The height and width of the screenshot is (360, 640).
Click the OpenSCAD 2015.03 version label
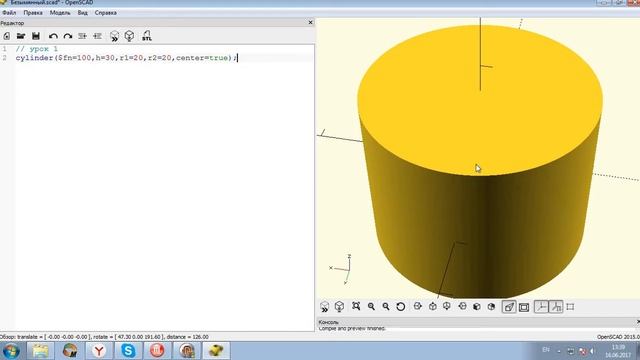618,337
